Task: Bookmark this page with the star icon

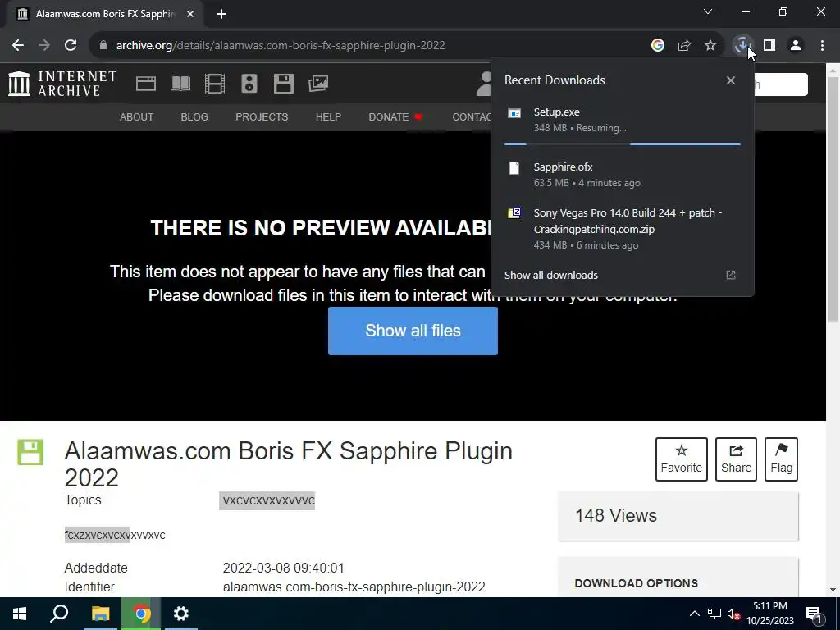Action: point(710,46)
